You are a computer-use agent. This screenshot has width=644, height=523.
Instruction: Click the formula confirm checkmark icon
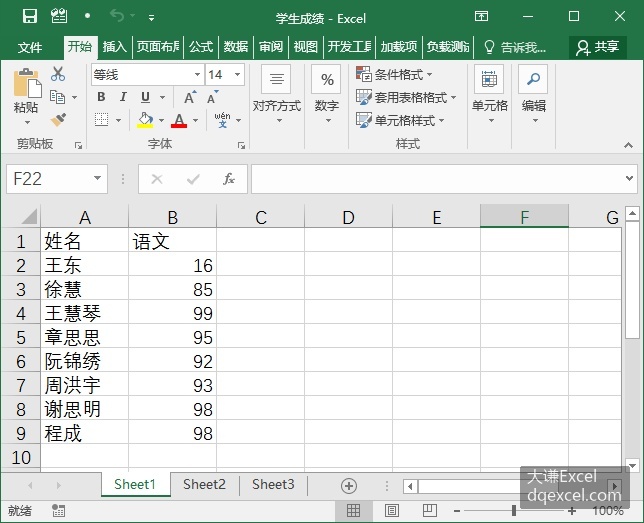click(193, 179)
